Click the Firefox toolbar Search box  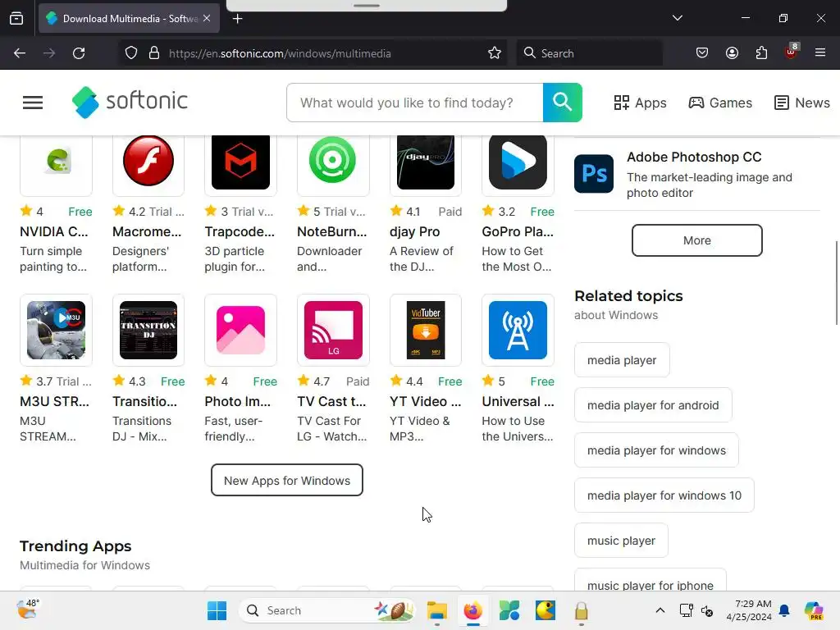coord(589,53)
